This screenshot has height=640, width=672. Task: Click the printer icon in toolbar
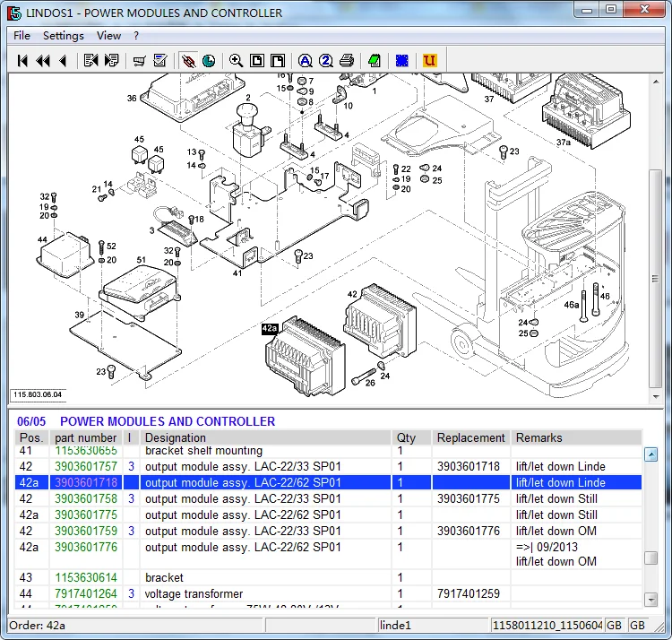tap(347, 61)
